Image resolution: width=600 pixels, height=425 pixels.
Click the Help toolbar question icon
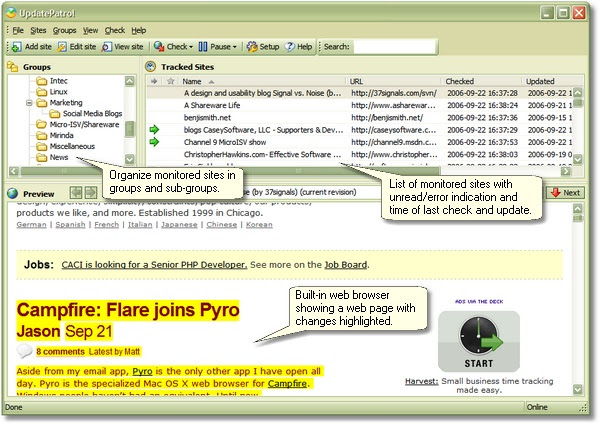(x=290, y=47)
